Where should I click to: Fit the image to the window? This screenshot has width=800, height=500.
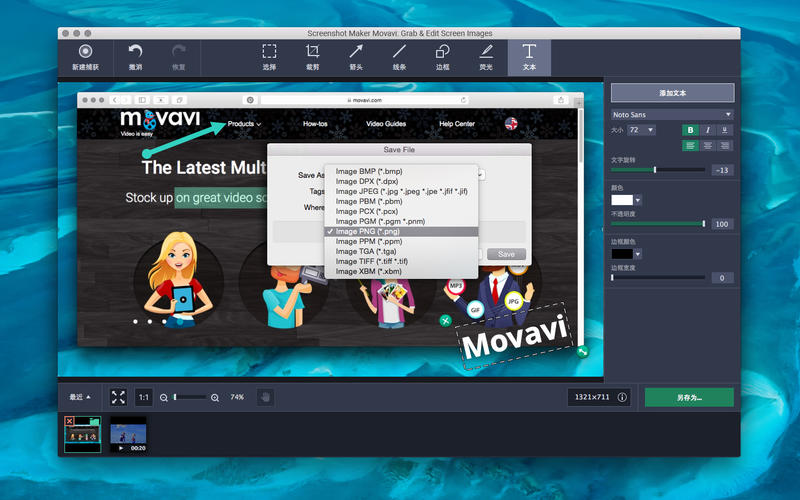coord(118,397)
